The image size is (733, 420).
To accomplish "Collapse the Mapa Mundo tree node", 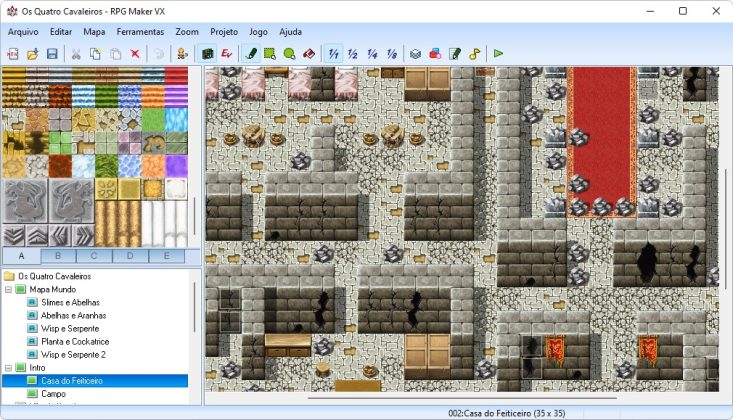I will (x=8, y=290).
